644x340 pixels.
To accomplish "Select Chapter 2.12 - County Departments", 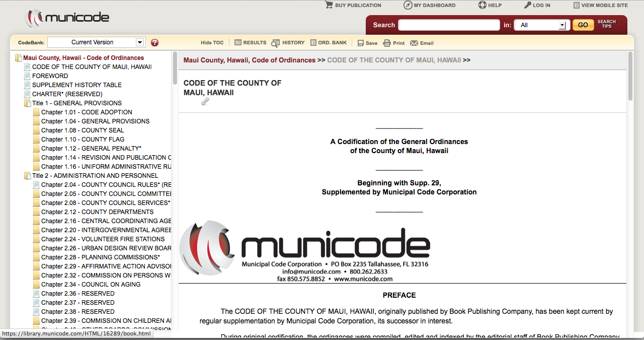I will click(x=97, y=212).
